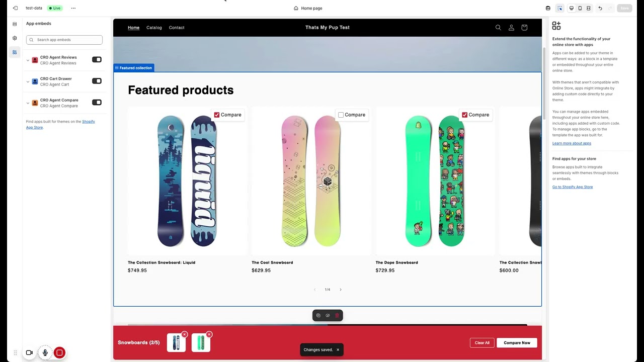Click the Thats My Pup Test store title
The image size is (644, 362).
tap(328, 28)
